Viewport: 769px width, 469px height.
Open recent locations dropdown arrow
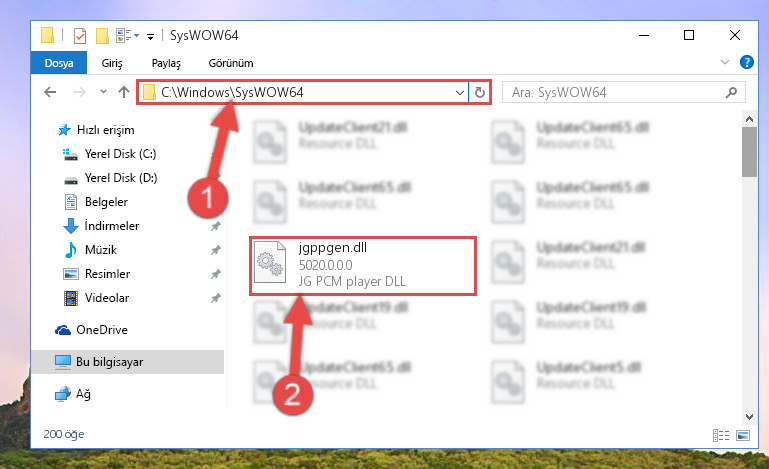pyautogui.click(x=103, y=92)
